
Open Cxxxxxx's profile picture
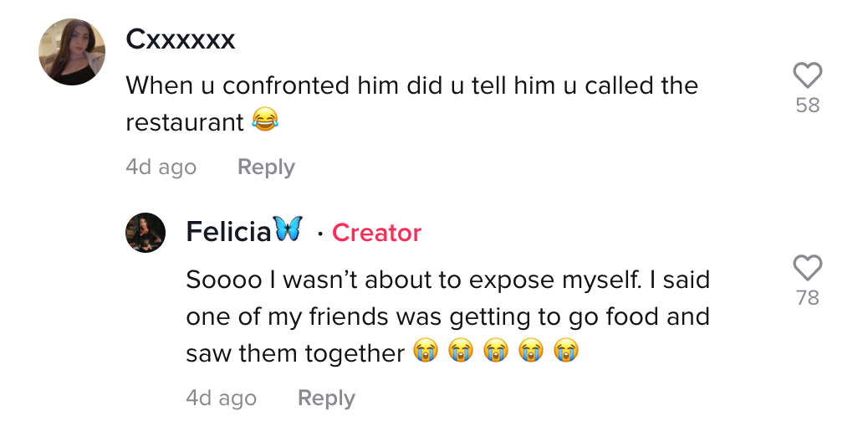(72, 52)
